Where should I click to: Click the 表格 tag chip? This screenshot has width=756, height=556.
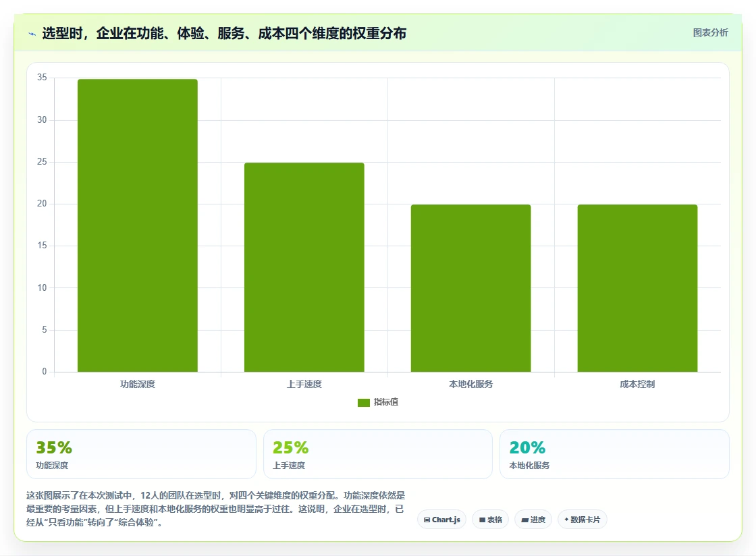[490, 520]
